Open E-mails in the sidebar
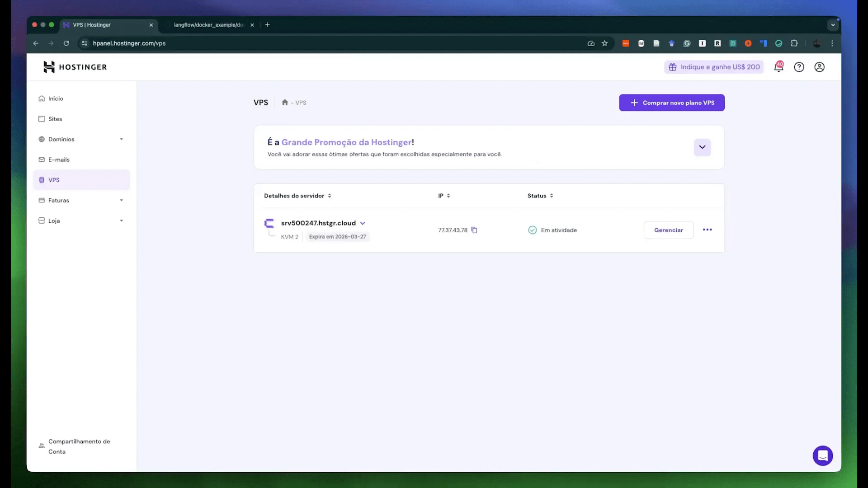 (x=81, y=160)
